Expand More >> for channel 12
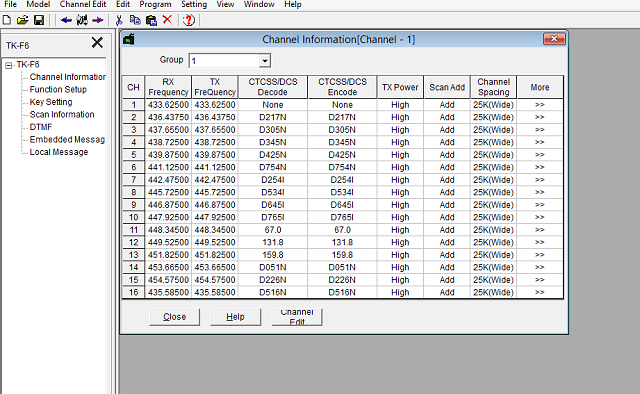 click(x=540, y=243)
